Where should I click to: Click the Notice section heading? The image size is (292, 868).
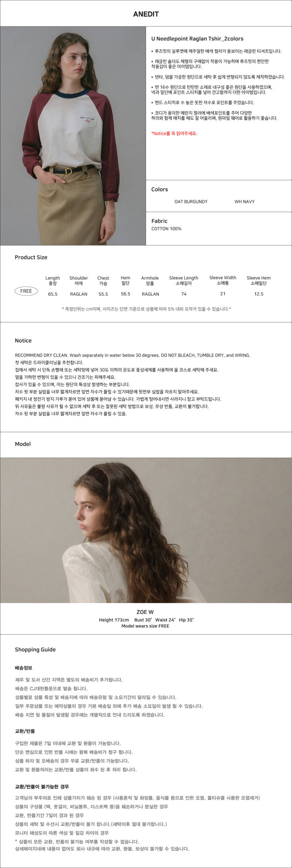[x=23, y=340]
